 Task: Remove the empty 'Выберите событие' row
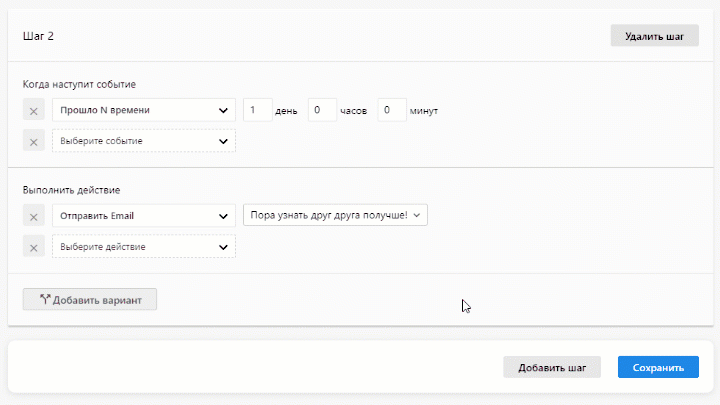[x=33, y=141]
